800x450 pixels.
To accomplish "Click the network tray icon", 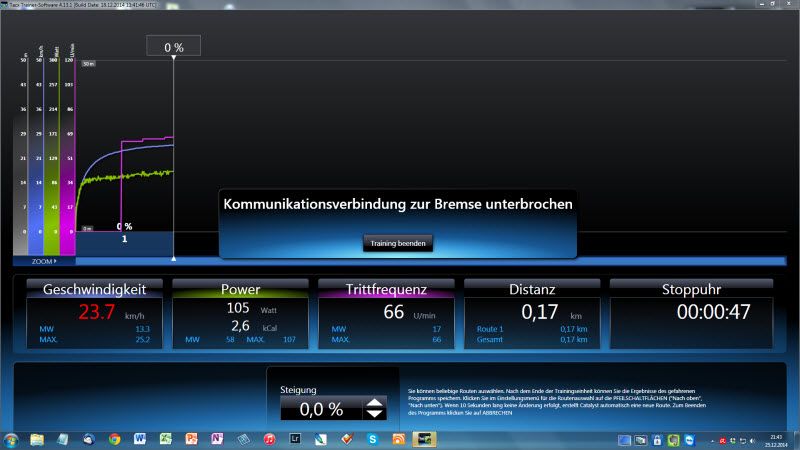I will pyautogui.click(x=743, y=441).
